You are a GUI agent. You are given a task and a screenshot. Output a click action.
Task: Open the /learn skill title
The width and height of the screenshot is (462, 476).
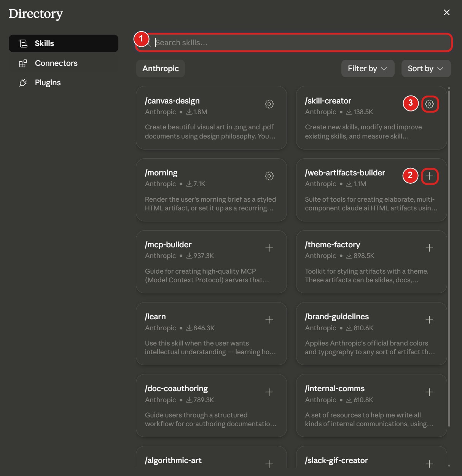pos(155,317)
